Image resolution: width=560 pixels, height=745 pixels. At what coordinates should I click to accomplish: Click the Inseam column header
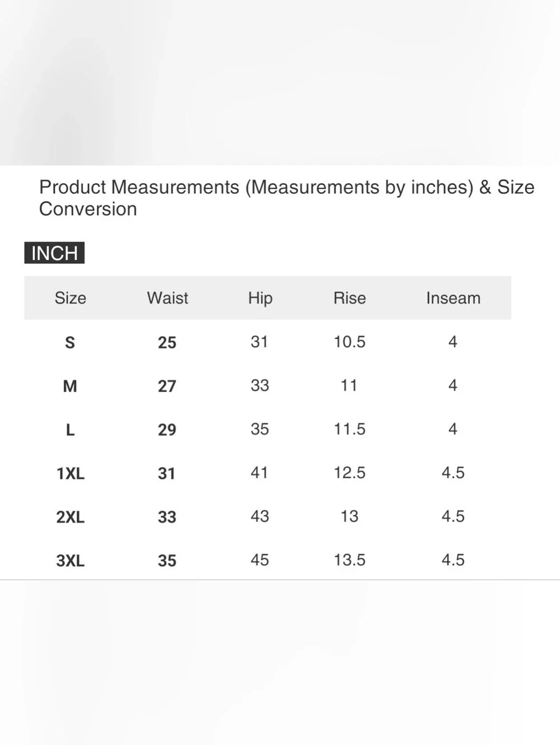[453, 298]
